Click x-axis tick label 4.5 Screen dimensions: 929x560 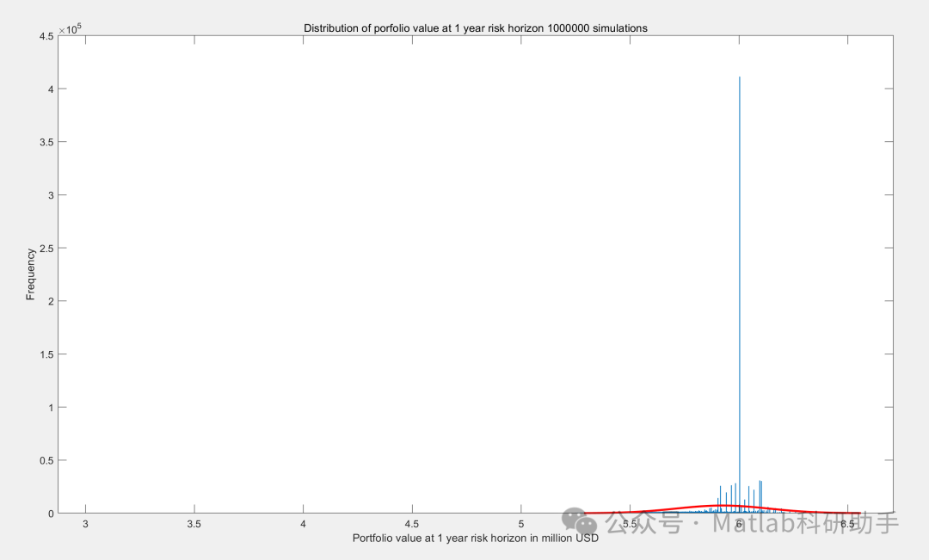tap(412, 524)
